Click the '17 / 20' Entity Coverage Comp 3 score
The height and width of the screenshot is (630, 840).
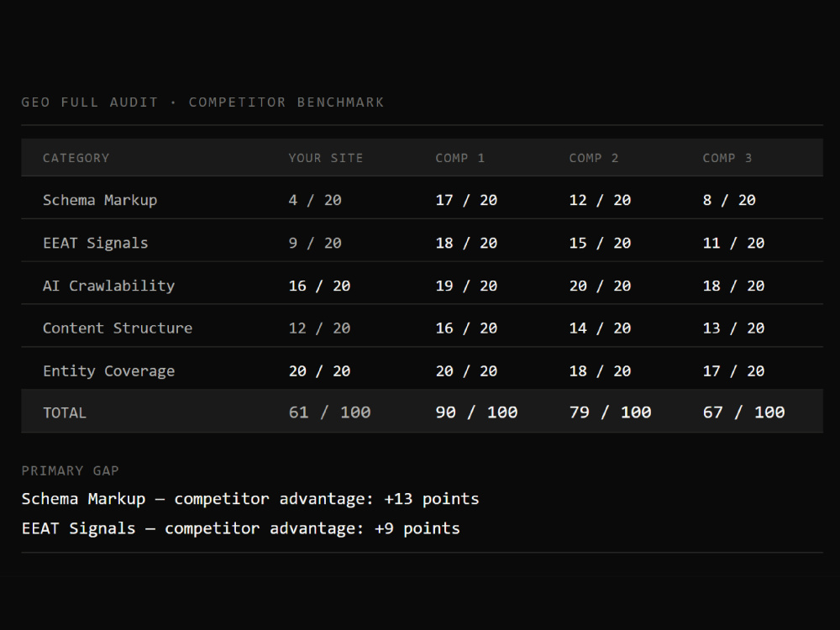(733, 371)
